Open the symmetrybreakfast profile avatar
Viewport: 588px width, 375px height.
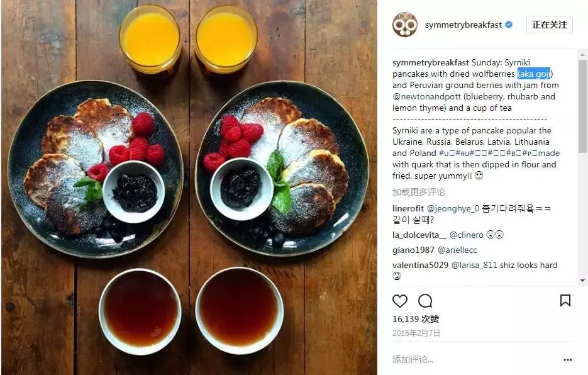(x=405, y=25)
